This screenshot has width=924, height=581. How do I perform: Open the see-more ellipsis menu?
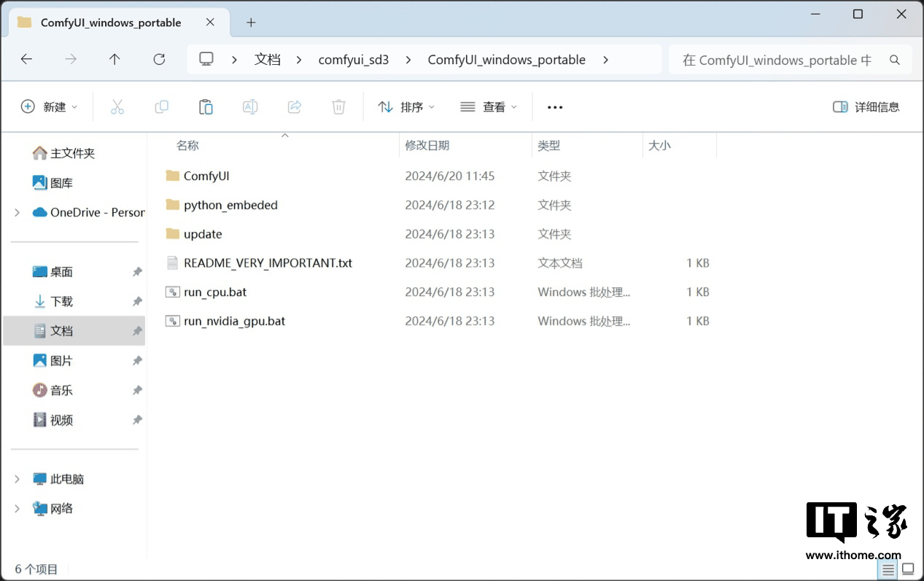555,106
